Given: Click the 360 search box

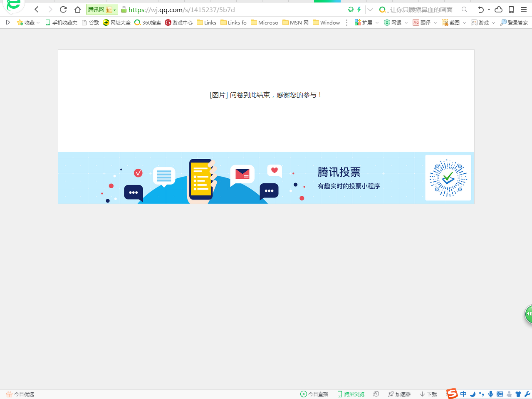Looking at the screenshot, I should click(x=421, y=10).
